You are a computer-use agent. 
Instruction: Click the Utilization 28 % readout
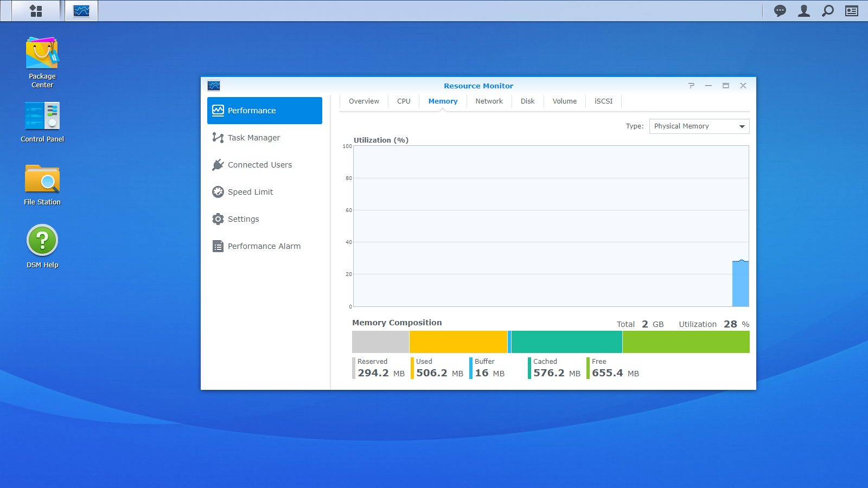coord(714,324)
